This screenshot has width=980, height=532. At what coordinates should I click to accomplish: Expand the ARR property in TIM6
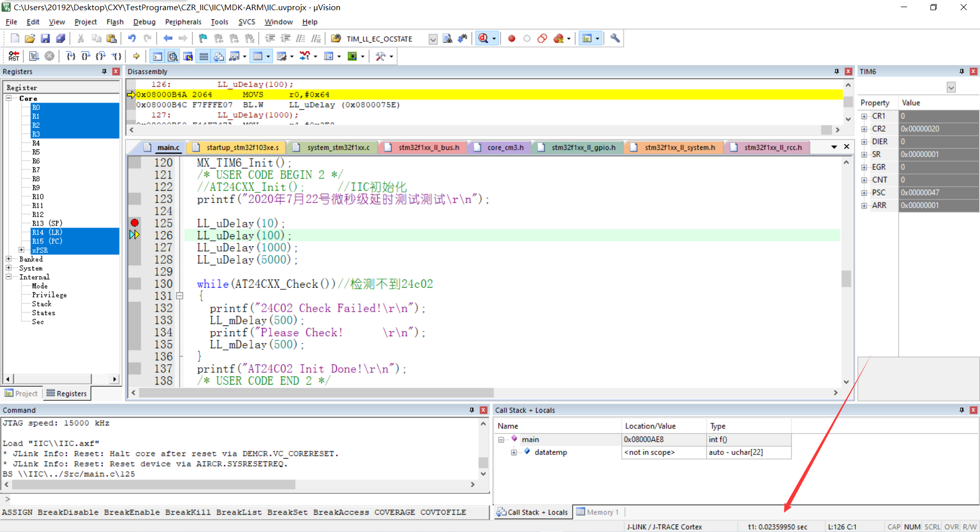click(864, 206)
